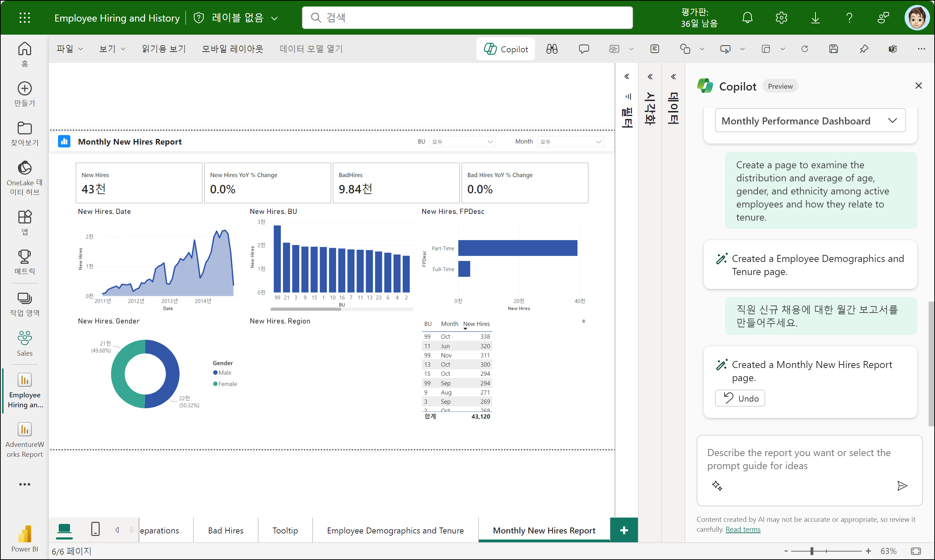The width and height of the screenshot is (935, 560).
Task: Click the binoculars explore icon
Action: pos(552,49)
